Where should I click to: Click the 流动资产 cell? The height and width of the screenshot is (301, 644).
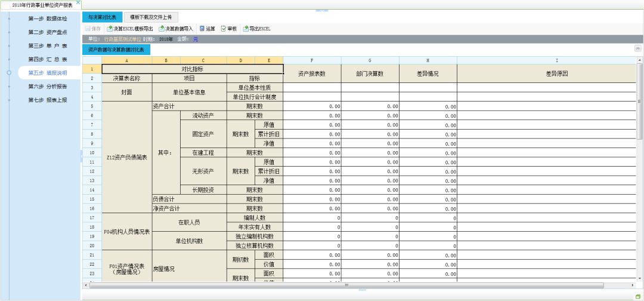coord(203,115)
